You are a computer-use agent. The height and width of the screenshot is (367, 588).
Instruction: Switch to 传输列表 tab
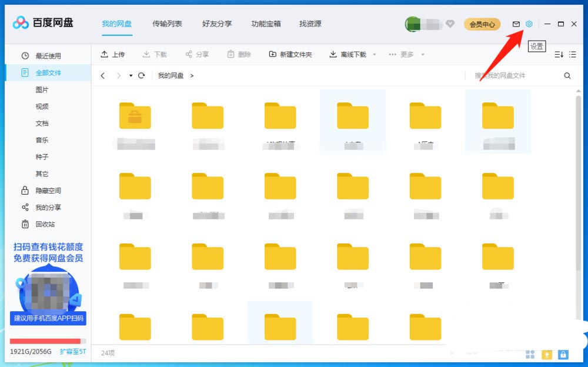click(167, 24)
